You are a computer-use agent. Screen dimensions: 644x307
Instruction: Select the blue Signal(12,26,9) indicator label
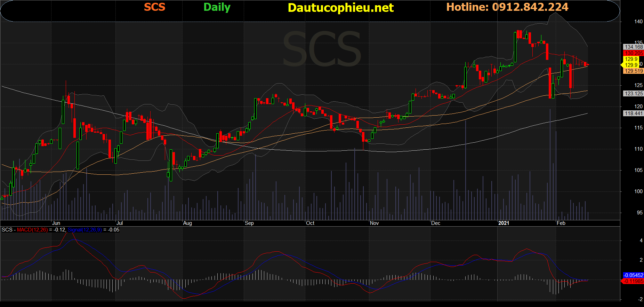(84, 230)
